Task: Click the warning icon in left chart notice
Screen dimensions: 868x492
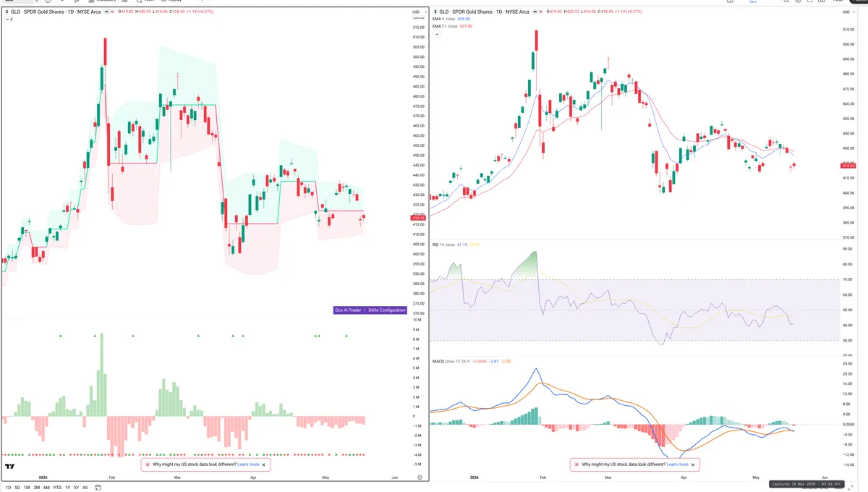Action: 148,465
